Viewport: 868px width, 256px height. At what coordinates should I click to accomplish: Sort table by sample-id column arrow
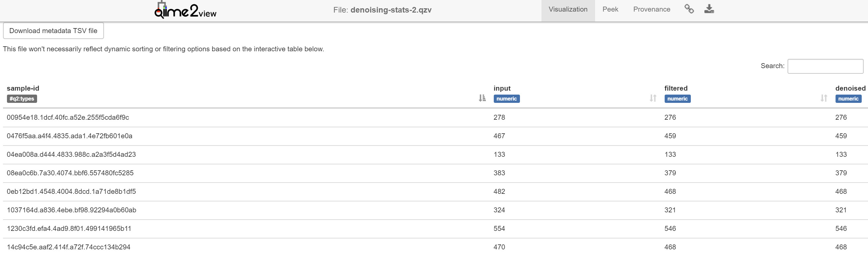[x=482, y=98]
